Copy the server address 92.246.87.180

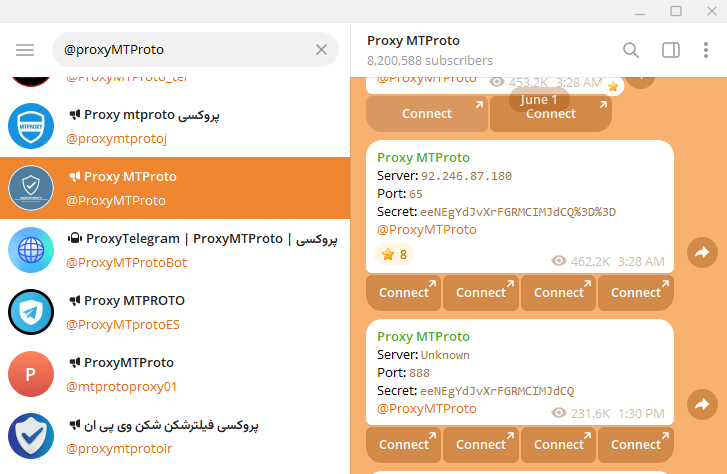[x=466, y=176]
